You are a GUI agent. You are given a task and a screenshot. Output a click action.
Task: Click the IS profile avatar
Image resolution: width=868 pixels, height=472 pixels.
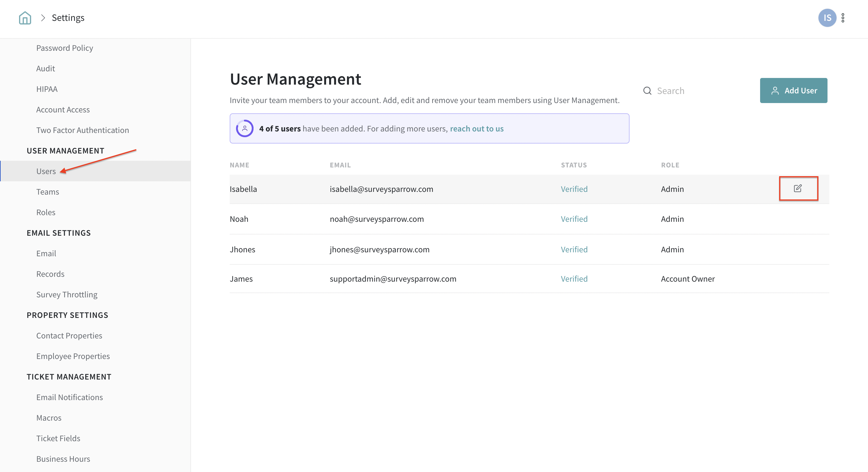coord(827,18)
